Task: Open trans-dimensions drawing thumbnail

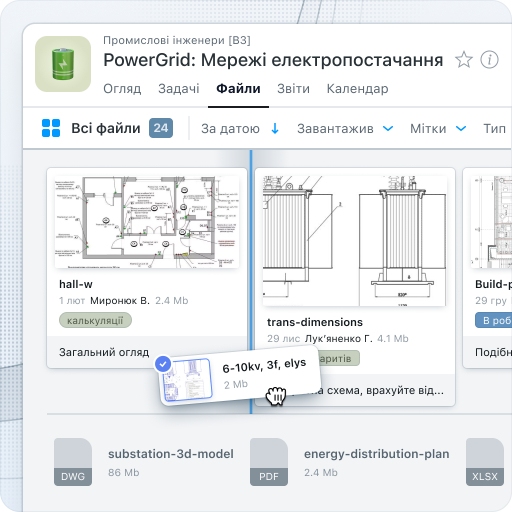Action: (355, 241)
